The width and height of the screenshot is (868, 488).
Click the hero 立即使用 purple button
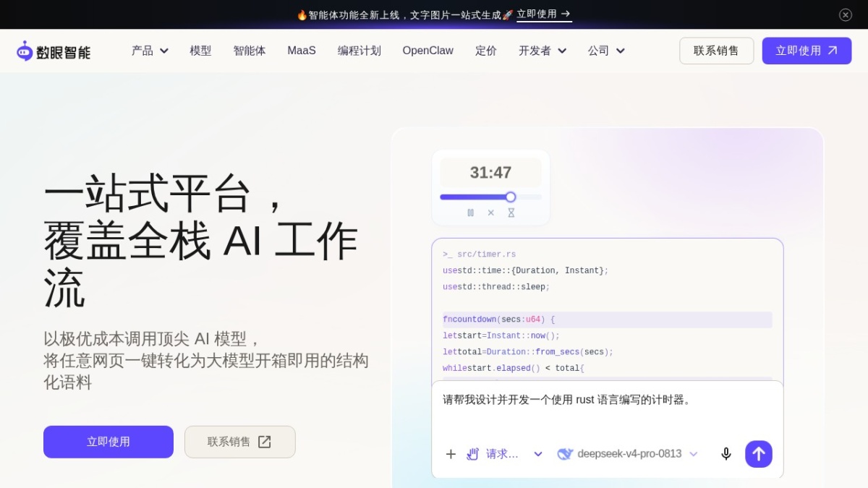pyautogui.click(x=109, y=442)
